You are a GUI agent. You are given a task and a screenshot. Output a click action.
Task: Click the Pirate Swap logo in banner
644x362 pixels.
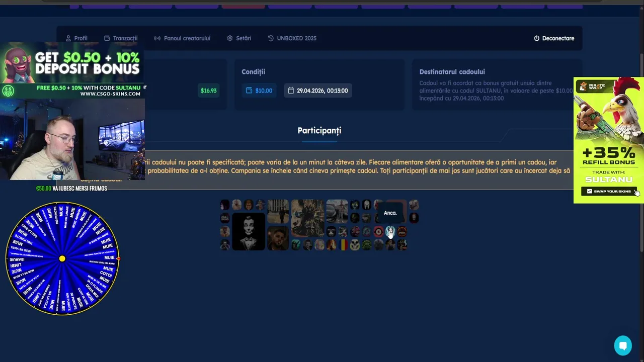[x=592, y=86]
